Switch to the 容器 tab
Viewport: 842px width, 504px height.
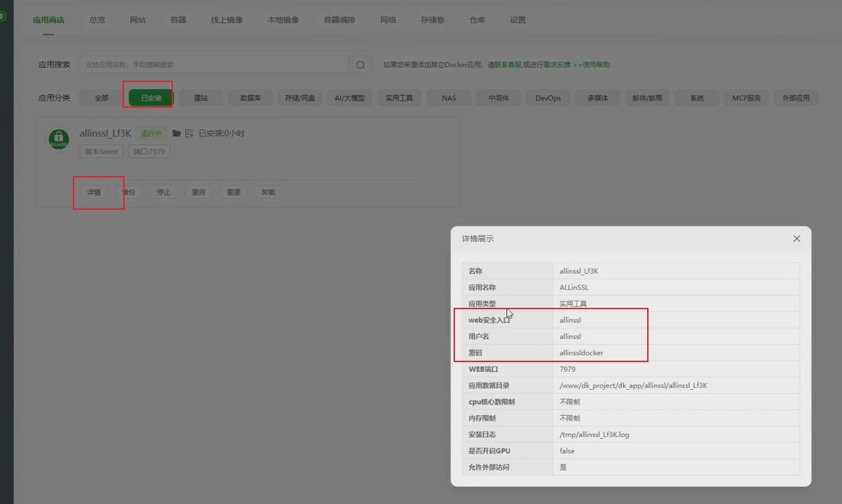click(178, 19)
